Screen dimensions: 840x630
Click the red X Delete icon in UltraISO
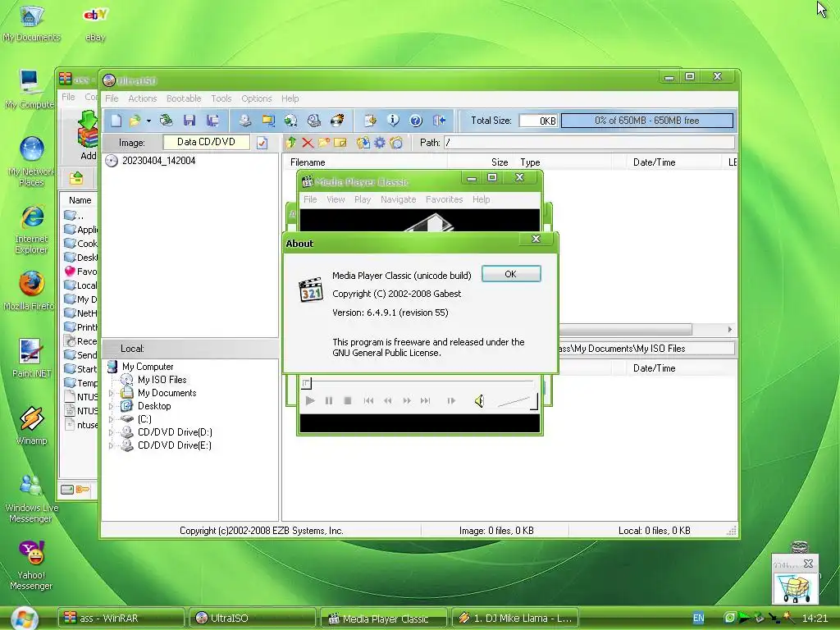(x=308, y=143)
